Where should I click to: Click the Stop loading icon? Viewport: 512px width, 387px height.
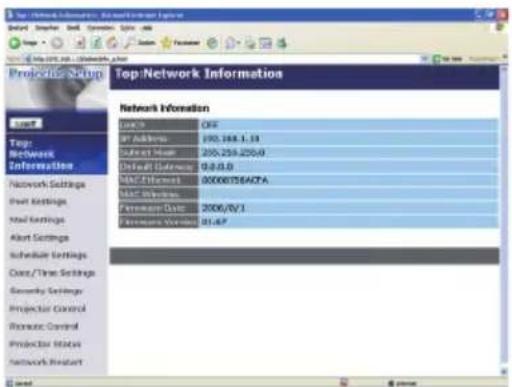click(x=80, y=43)
